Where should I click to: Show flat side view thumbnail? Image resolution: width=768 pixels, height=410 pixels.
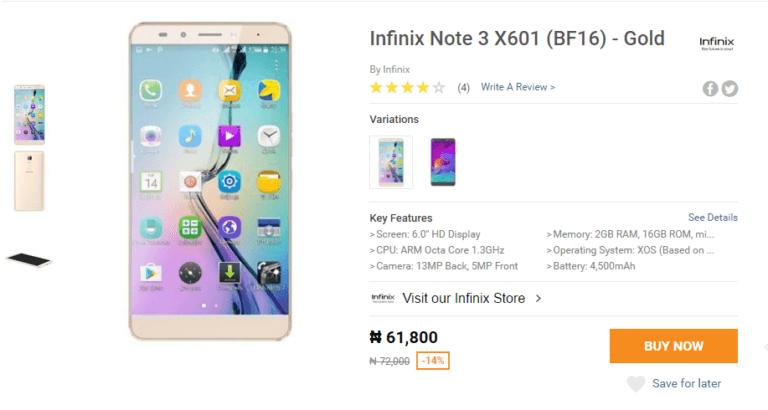click(28, 260)
